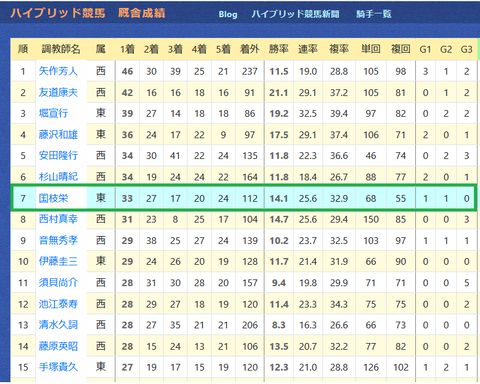Select 藤原英昭's 勝率 value 13.5
Viewport: 480px width, 384px height.
tap(279, 347)
